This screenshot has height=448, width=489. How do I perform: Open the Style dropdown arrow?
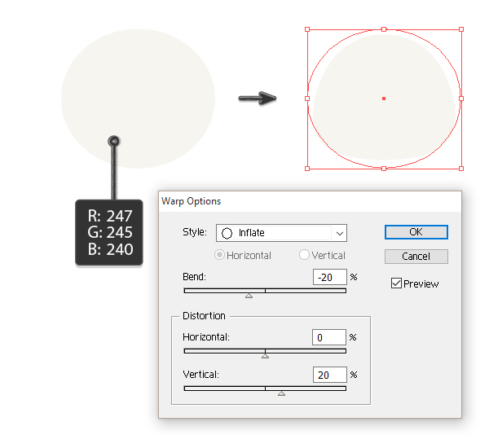pos(340,233)
